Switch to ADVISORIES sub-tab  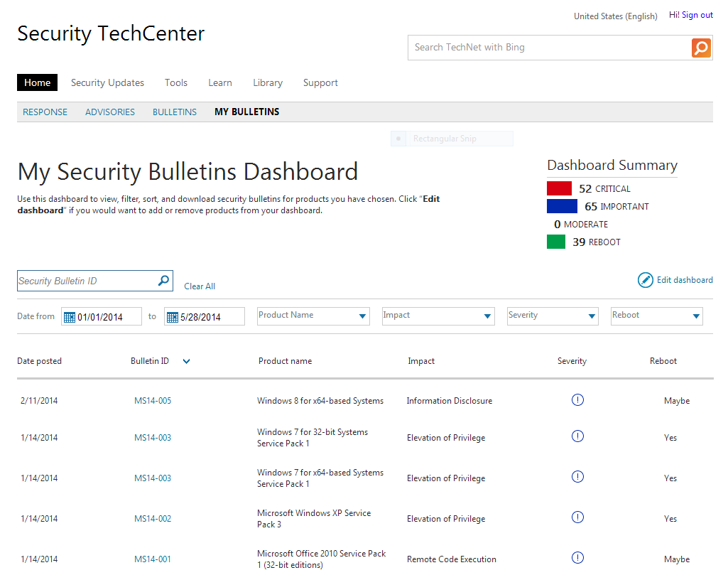(x=110, y=112)
